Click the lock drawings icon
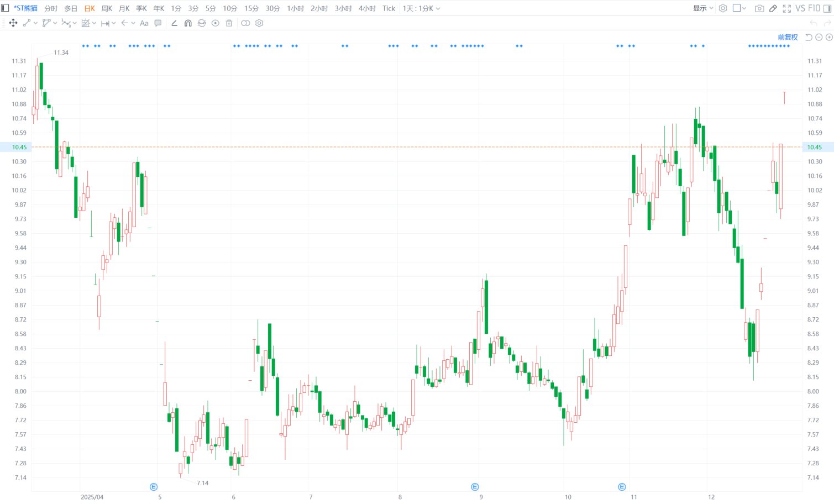This screenshot has width=834, height=504. click(x=202, y=23)
